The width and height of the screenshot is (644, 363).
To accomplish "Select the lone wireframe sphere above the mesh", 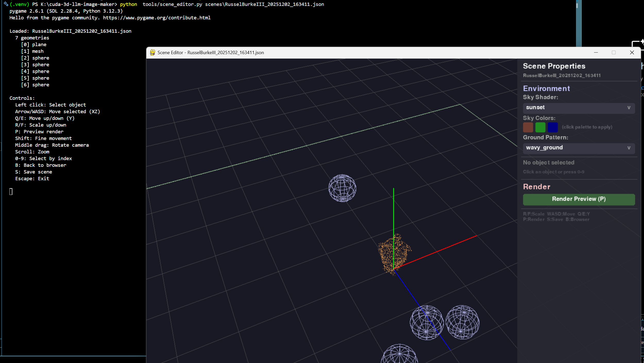I will tap(342, 188).
